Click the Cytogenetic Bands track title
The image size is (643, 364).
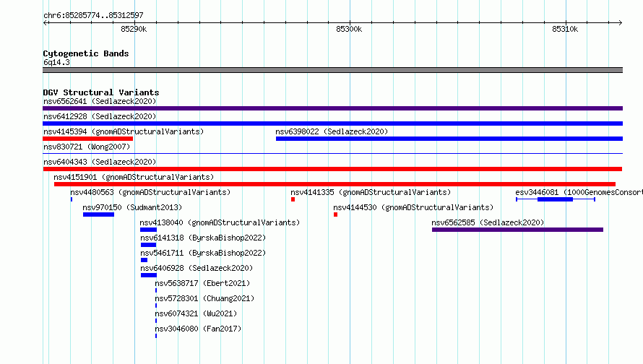86,53
